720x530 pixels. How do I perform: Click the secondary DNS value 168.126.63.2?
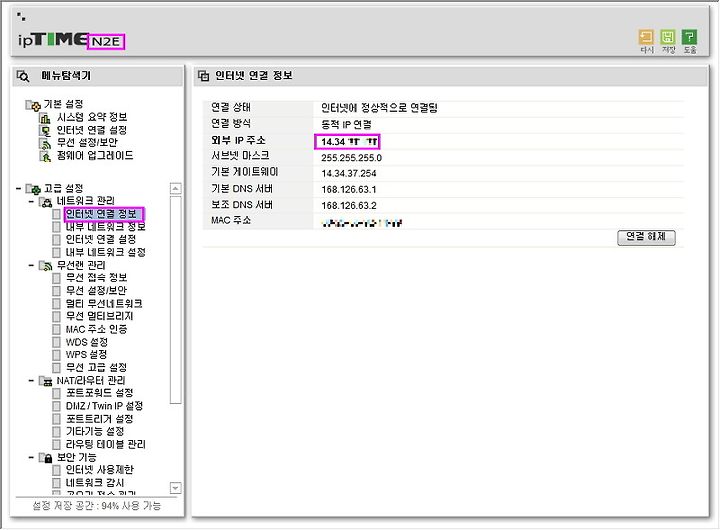tap(349, 206)
